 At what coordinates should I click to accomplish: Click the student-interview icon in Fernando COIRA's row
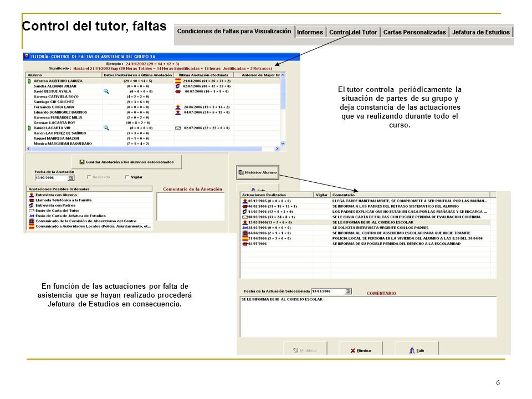pos(178,107)
